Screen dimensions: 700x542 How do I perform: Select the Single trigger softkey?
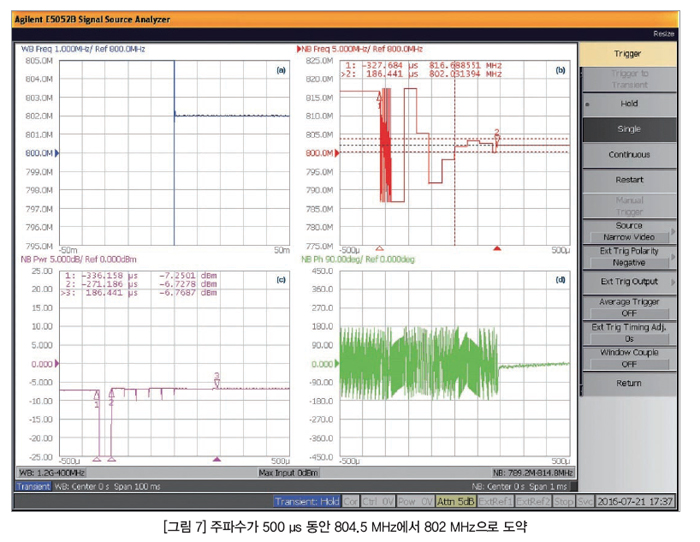click(629, 129)
